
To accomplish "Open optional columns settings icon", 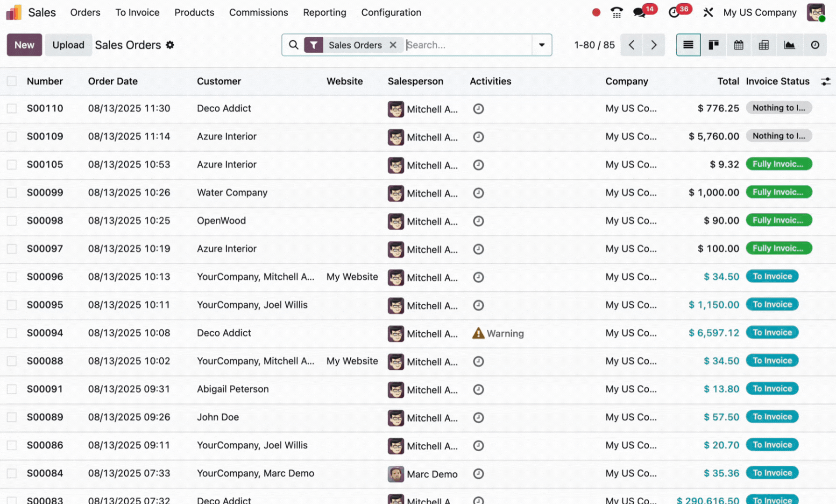I will point(826,81).
